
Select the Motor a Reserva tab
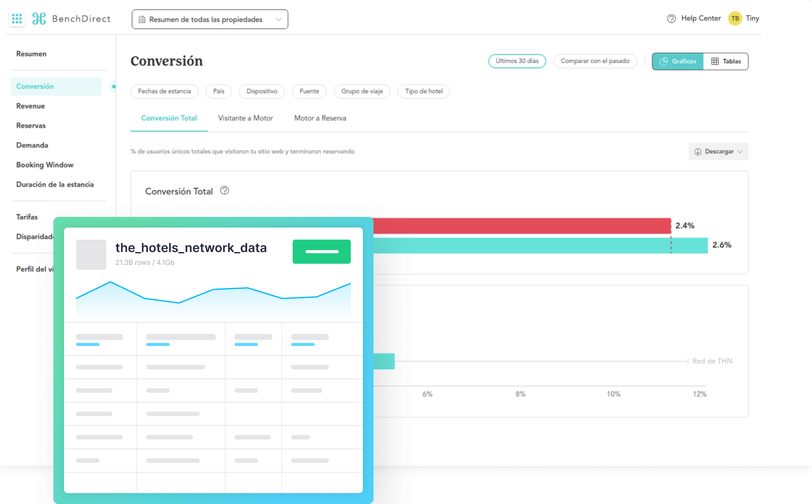[320, 118]
